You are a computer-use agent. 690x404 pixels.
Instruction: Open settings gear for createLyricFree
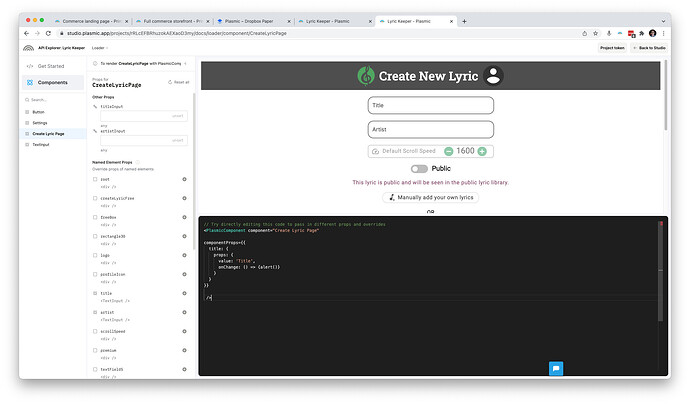(184, 198)
